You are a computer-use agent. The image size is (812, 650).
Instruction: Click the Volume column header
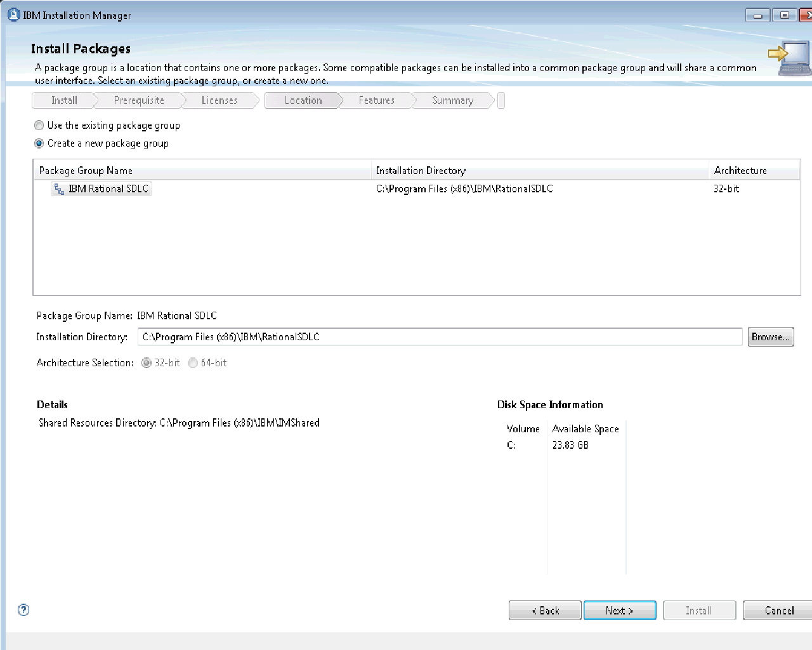[x=523, y=429]
